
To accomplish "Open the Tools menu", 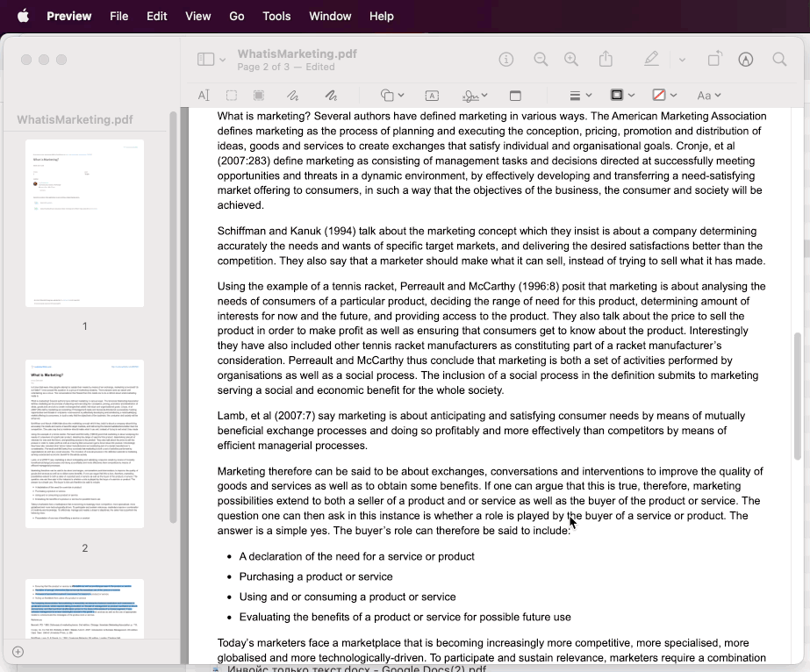I will pos(276,16).
